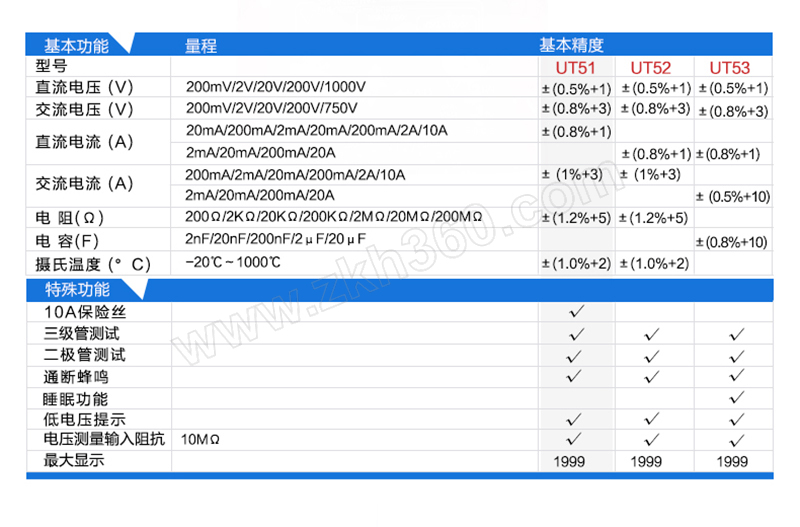Click the 三级管测试 feature label

tap(82, 334)
